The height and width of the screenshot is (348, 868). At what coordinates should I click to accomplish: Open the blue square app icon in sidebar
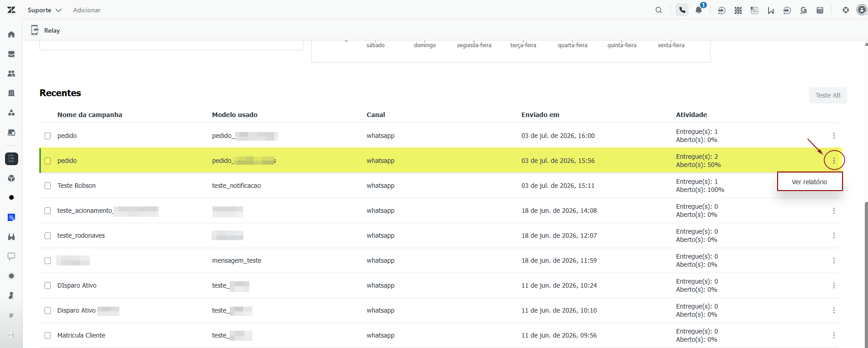click(11, 217)
